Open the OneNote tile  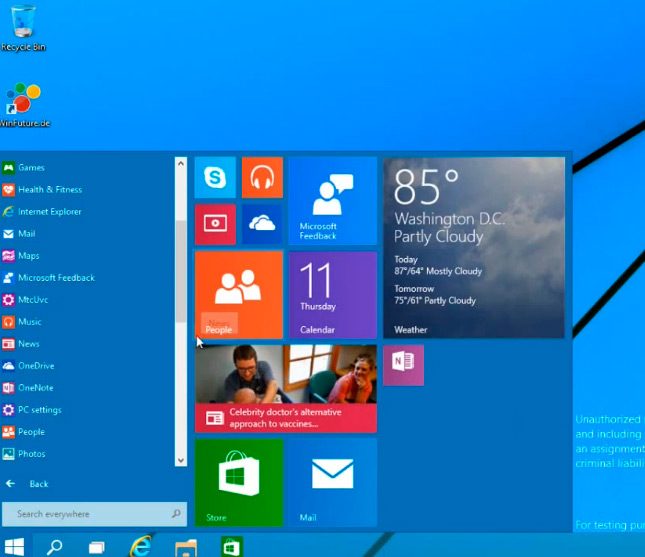pos(404,365)
